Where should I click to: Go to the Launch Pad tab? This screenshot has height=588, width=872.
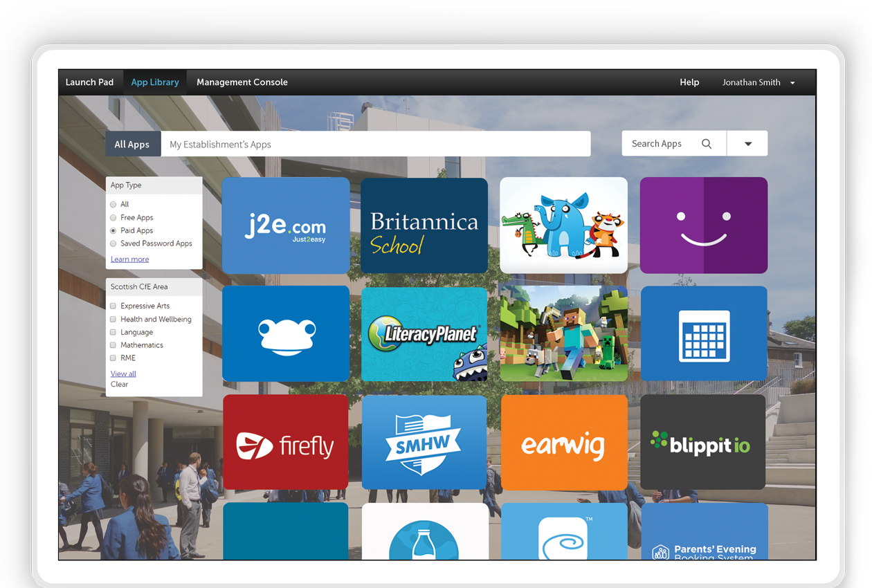click(89, 82)
